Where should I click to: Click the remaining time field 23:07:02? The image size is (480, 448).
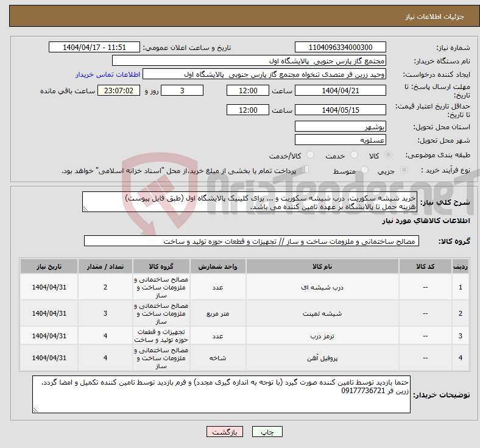[119, 91]
